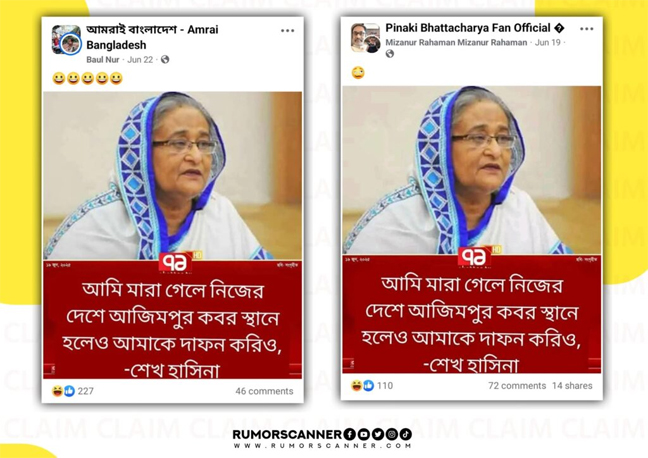
Task: Click the Amrai Bangladesh group profile picture
Action: (x=66, y=40)
